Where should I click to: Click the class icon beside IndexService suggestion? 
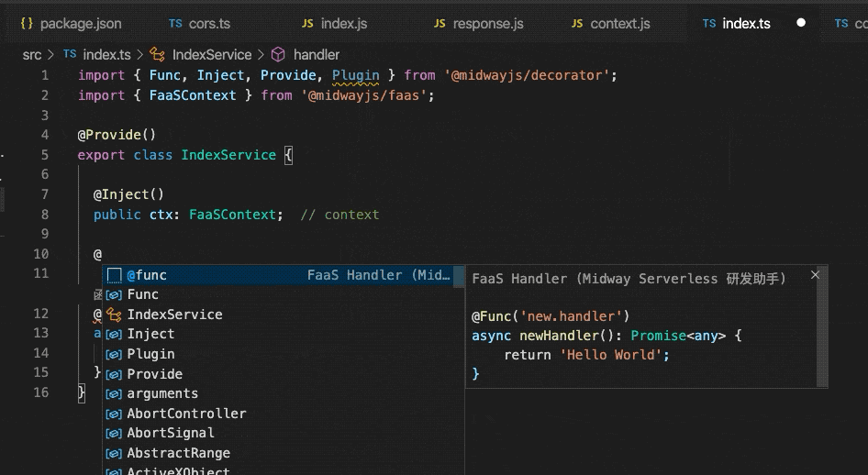tap(114, 315)
